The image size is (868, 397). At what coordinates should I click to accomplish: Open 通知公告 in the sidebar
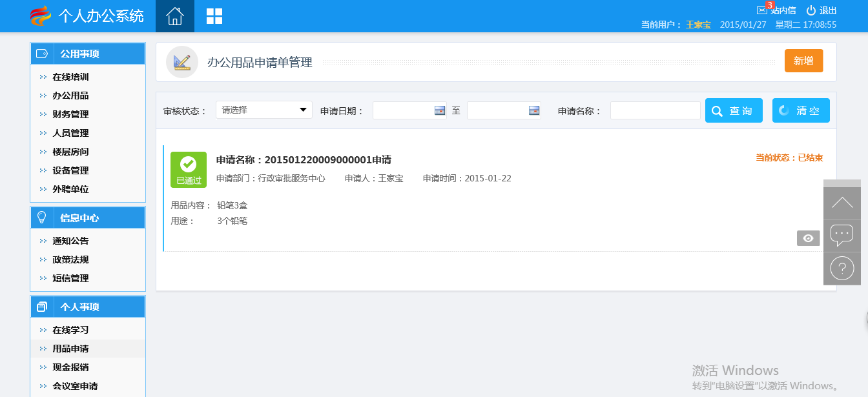coord(70,241)
